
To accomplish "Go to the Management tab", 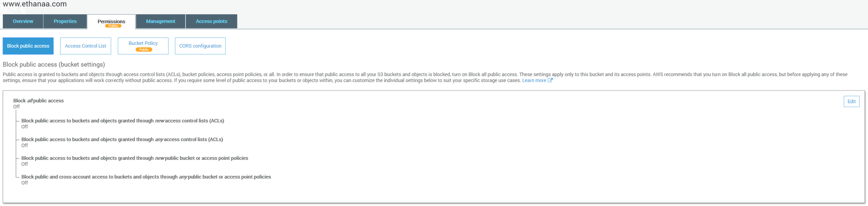I will [161, 21].
